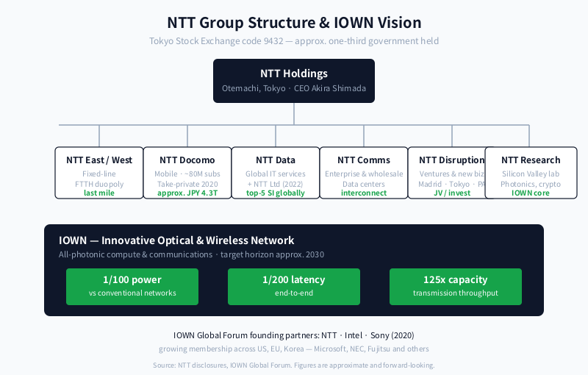Click the NTT Holdings box
The height and width of the screenshot is (375, 588).
click(294, 81)
